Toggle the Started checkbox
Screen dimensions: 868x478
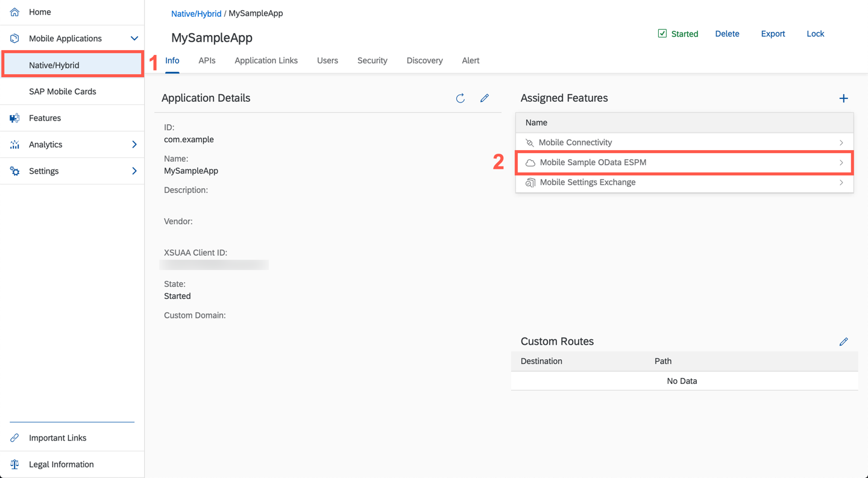[x=662, y=34]
